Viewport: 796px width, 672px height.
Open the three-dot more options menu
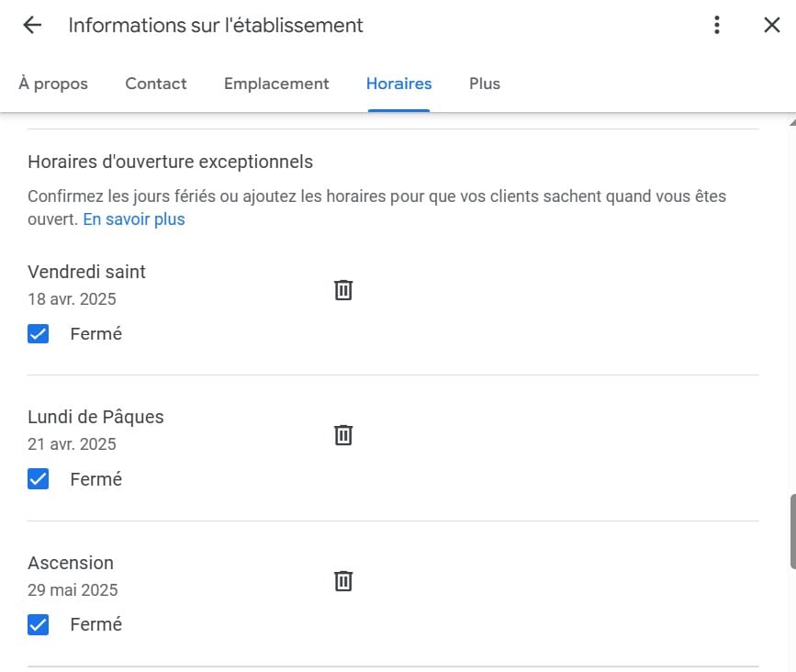pyautogui.click(x=716, y=25)
